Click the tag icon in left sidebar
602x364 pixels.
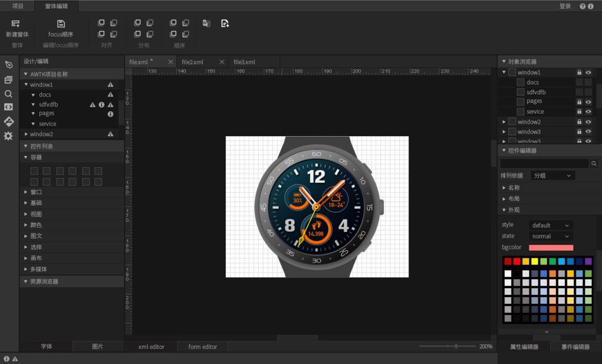pyautogui.click(x=8, y=65)
